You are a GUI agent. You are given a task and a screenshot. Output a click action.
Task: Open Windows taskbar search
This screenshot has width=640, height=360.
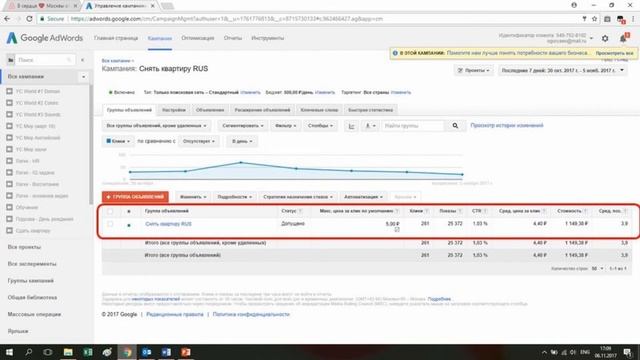pos(29,352)
